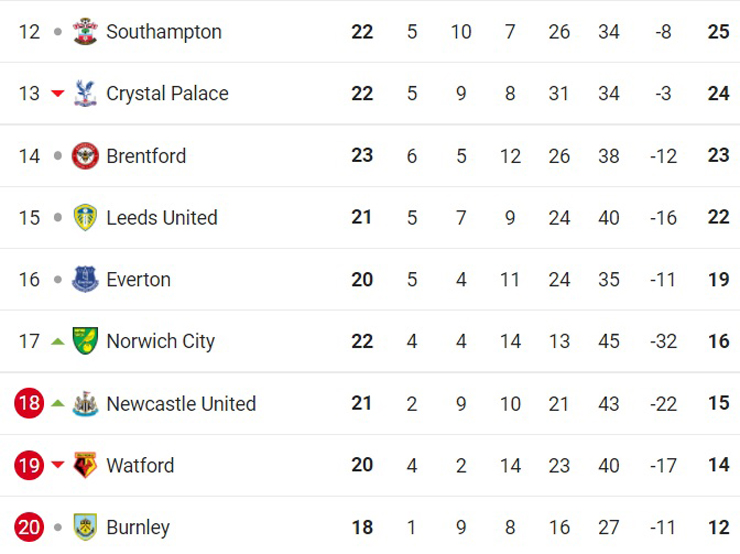Open the Crystal Palace team link

(167, 94)
